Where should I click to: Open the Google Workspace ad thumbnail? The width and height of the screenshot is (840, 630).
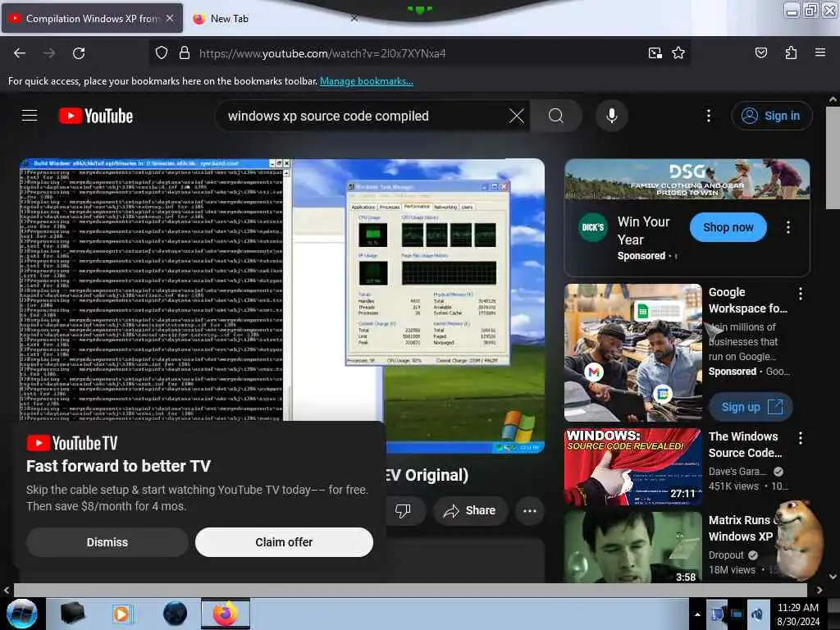tap(632, 353)
